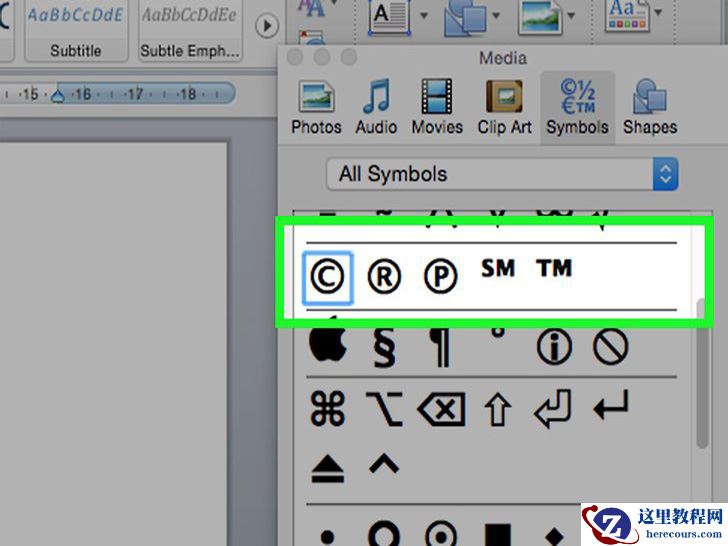Insert the outlined return arrow symbol
The width and height of the screenshot is (728, 546).
click(x=552, y=409)
